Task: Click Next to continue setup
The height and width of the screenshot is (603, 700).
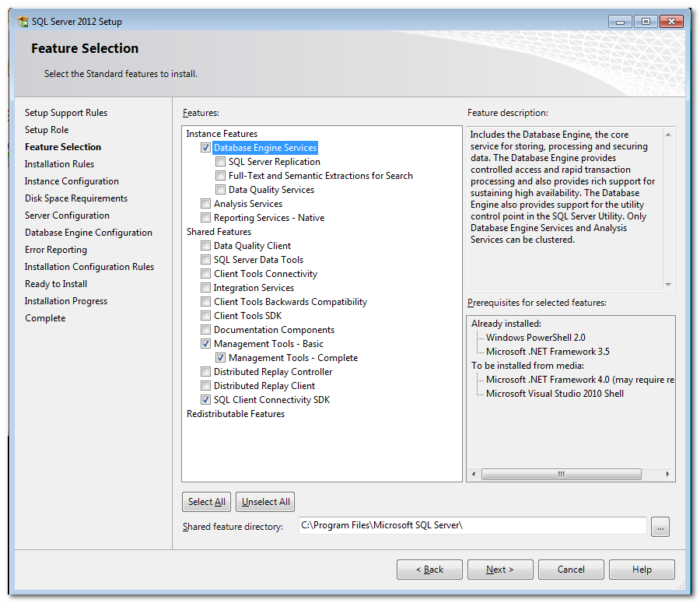Action: (499, 570)
